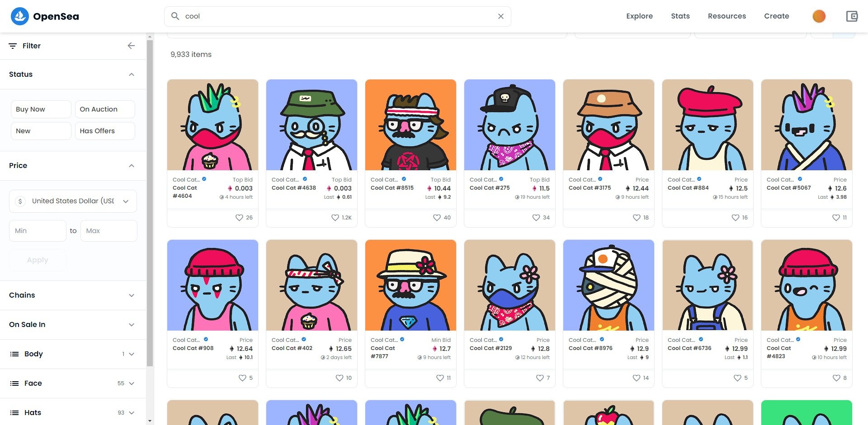Screen dimensions: 868x425
Task: Toggle the New status filter
Action: point(41,131)
